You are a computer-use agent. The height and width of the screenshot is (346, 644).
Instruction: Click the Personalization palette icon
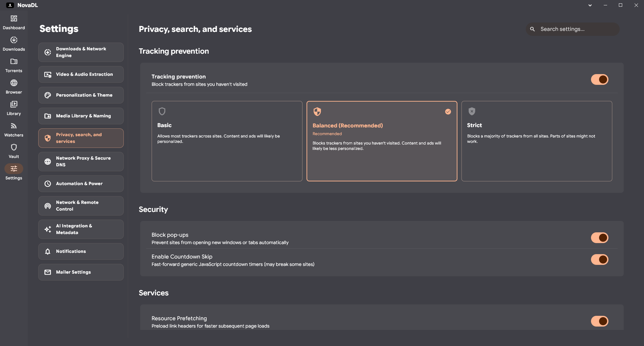[48, 95]
